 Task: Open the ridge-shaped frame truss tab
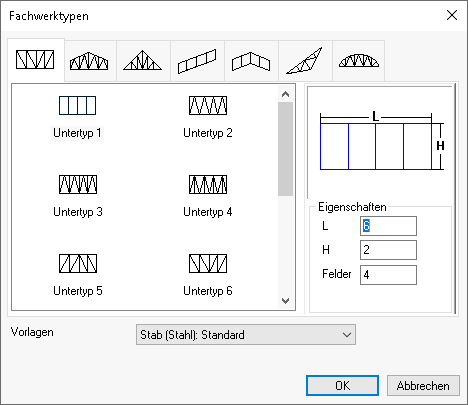[x=252, y=61]
